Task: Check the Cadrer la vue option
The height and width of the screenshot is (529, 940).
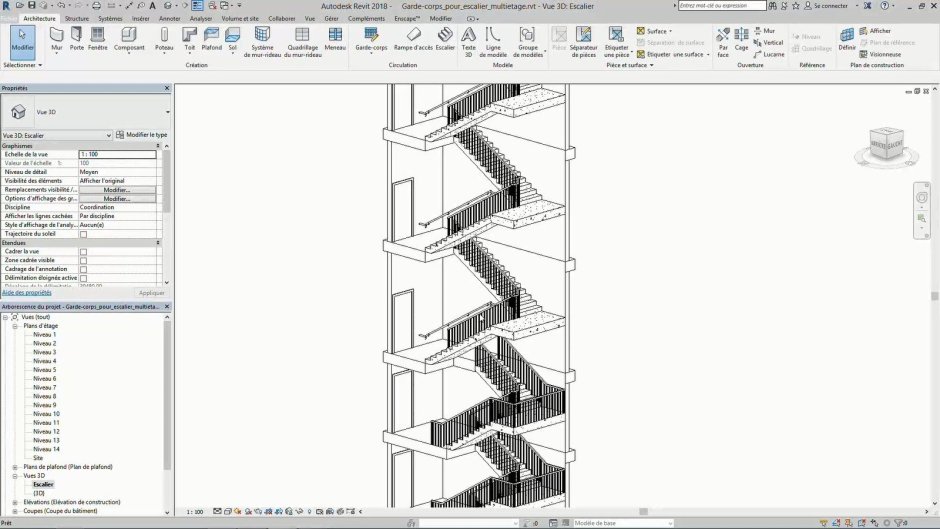Action: tap(83, 252)
